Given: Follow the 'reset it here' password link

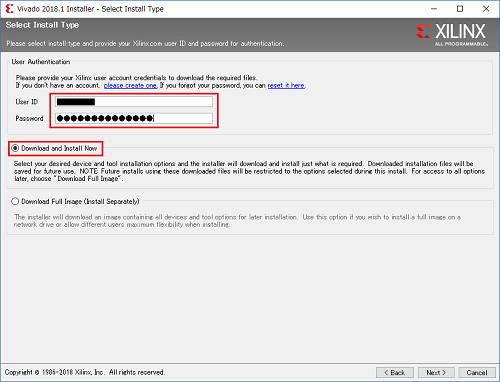Looking at the screenshot, I should coord(286,86).
